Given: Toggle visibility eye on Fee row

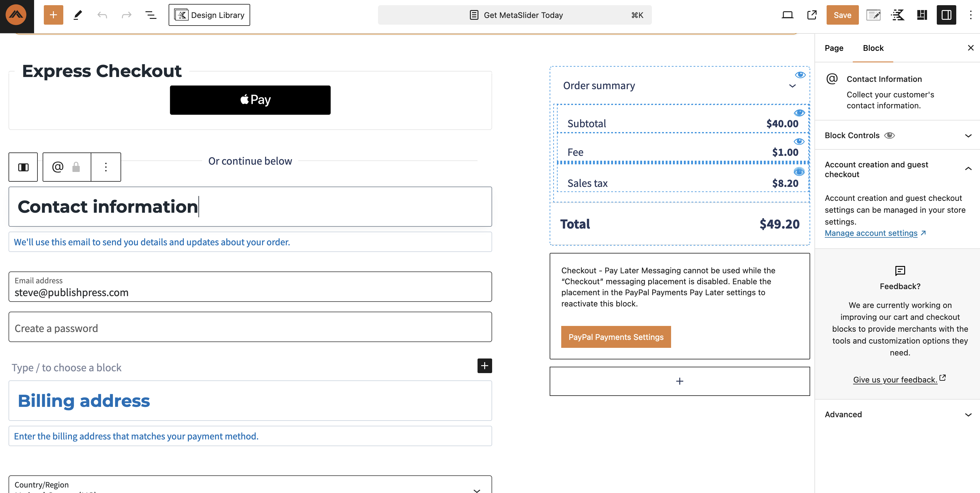Looking at the screenshot, I should (x=799, y=142).
